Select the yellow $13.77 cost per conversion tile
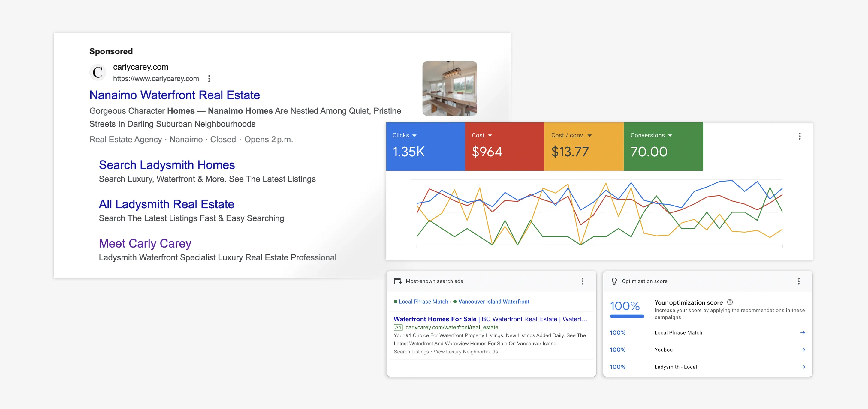 [584, 146]
